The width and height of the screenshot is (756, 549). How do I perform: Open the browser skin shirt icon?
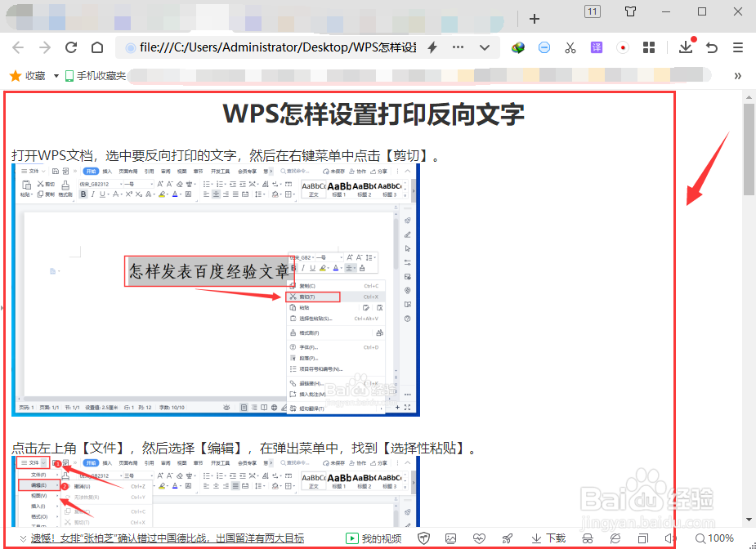[630, 11]
